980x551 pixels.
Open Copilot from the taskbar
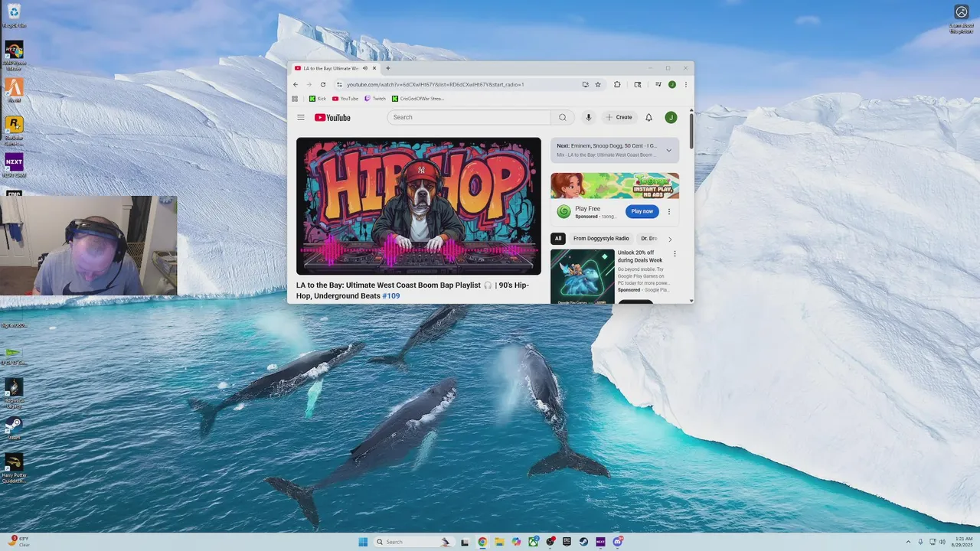(516, 542)
